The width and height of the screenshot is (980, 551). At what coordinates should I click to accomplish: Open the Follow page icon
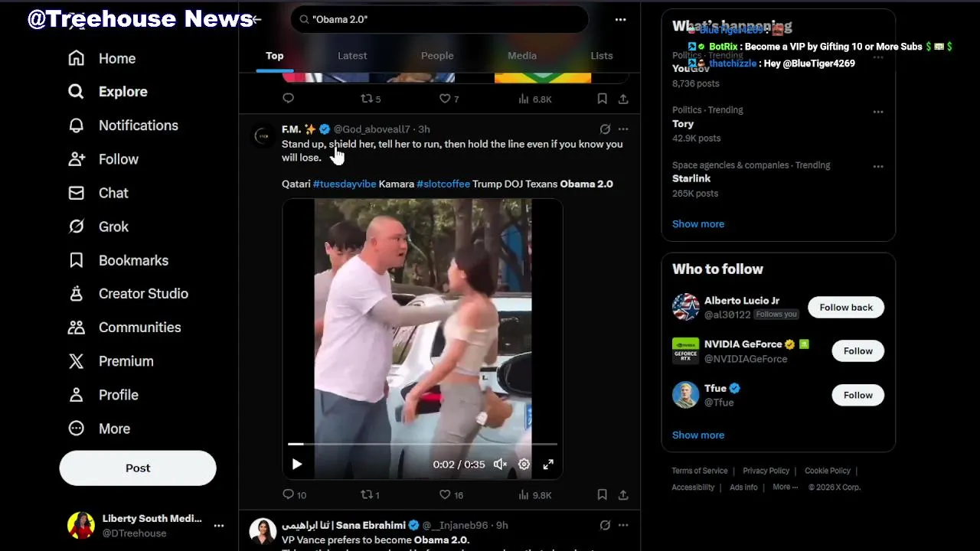pos(76,159)
